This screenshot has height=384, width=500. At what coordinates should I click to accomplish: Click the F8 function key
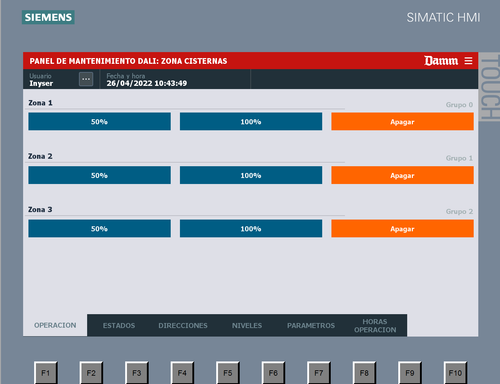(364, 373)
